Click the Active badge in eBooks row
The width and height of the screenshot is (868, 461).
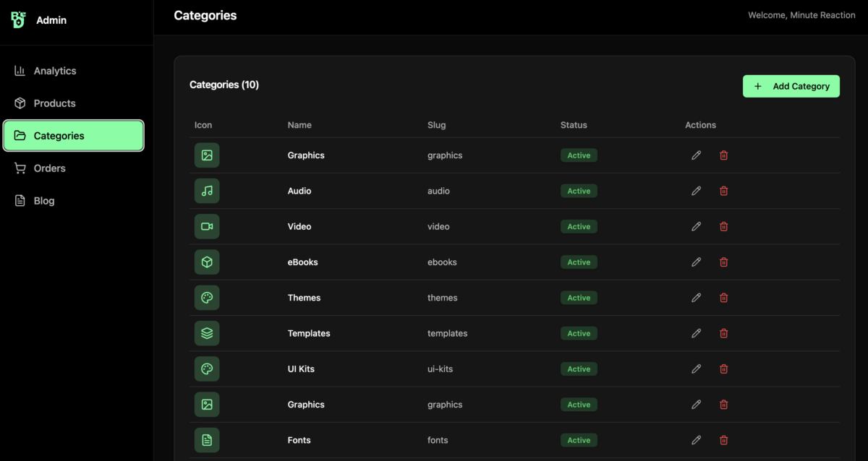click(579, 262)
